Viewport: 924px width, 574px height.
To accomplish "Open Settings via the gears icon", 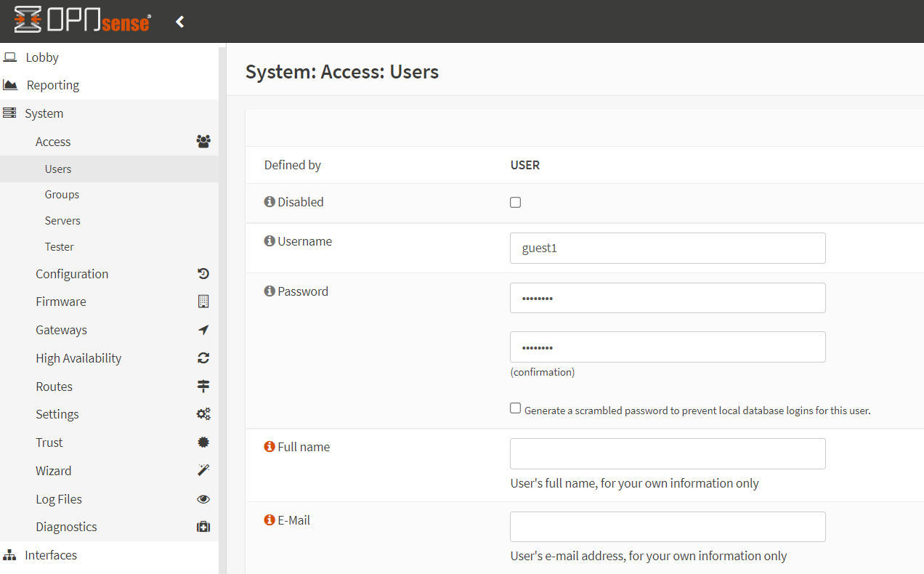I will [x=203, y=413].
